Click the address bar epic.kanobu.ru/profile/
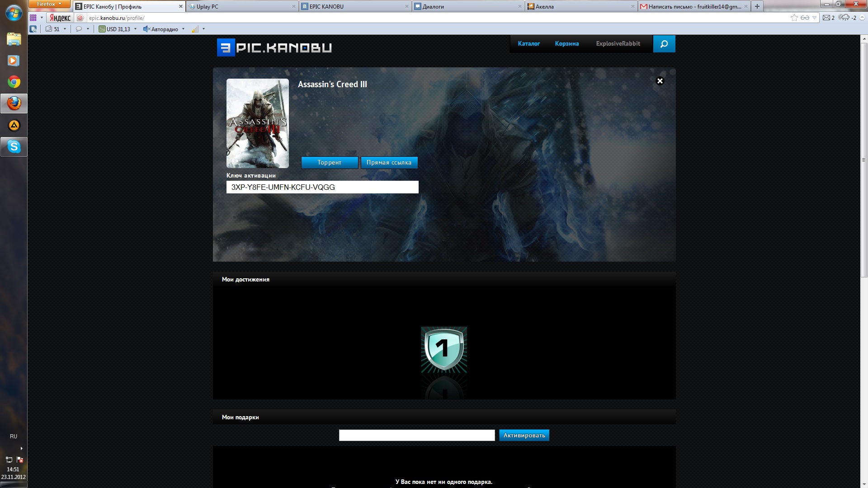Image resolution: width=868 pixels, height=488 pixels. [x=436, y=18]
